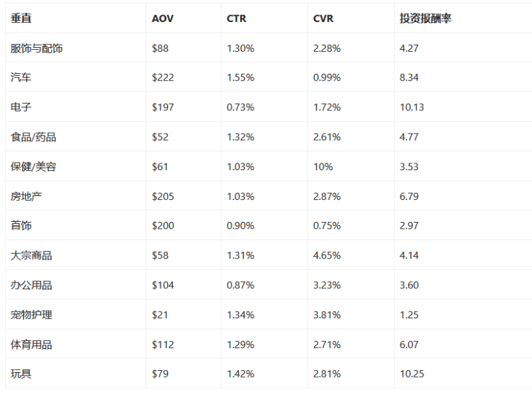This screenshot has height=396, width=532.
Task: Click the 汽车 AOV value $222
Action: pos(163,78)
